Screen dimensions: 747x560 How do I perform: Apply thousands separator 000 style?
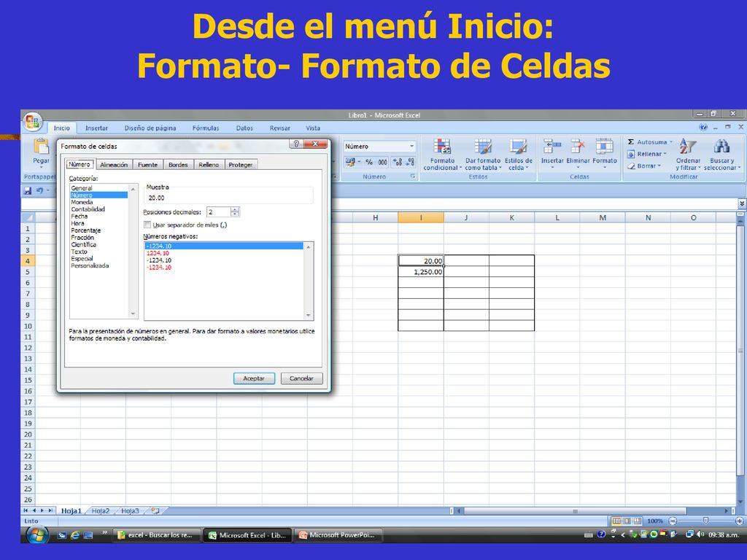click(x=382, y=162)
